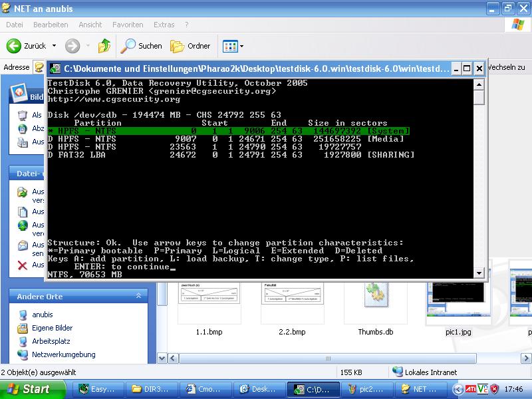Open Arbeitsplatz link
Image resolution: width=532 pixels, height=399 pixels.
51,341
